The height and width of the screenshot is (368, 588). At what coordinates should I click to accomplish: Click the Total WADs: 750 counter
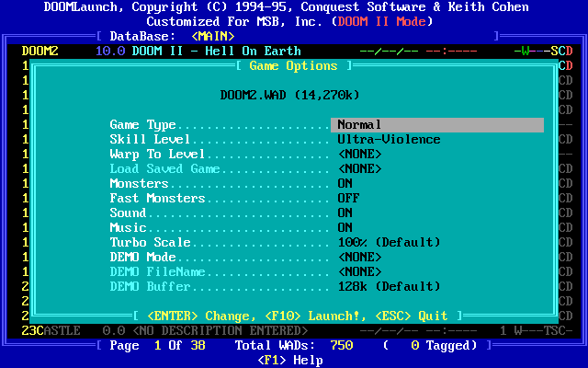coord(294,345)
